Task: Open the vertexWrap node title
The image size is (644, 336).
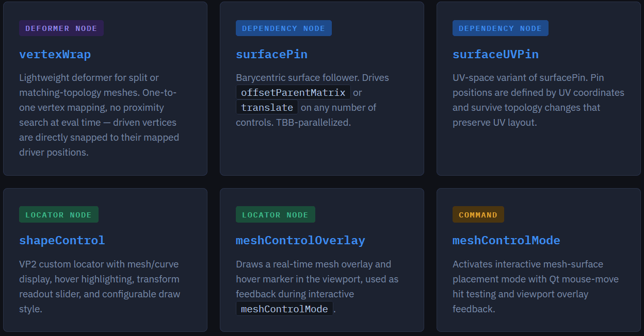Action: 55,54
